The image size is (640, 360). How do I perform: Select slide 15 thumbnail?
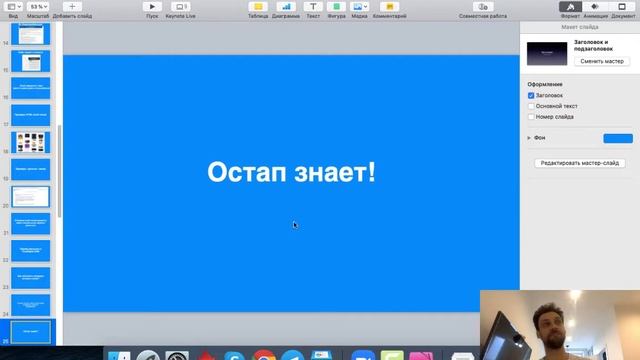31,61
